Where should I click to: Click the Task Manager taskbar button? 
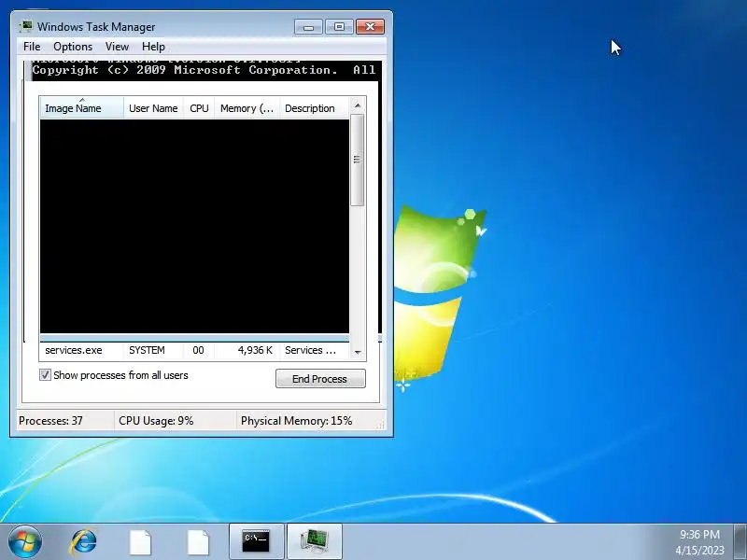tap(315, 542)
